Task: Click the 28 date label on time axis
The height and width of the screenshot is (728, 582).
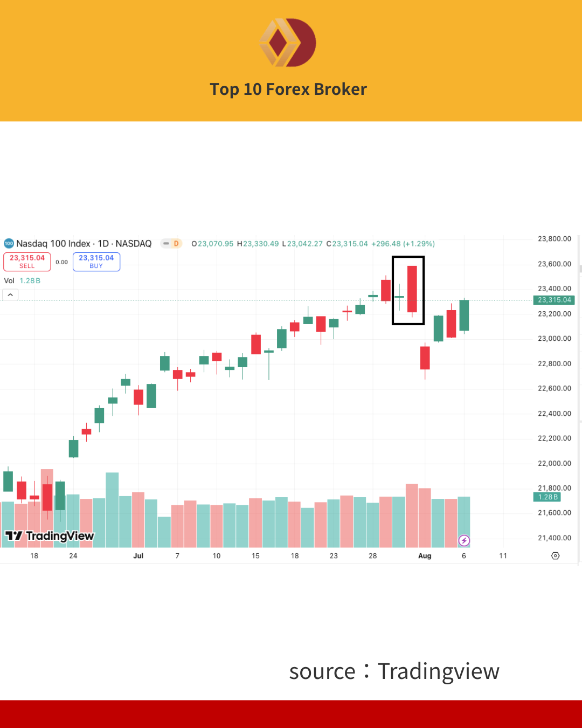Action: (373, 556)
